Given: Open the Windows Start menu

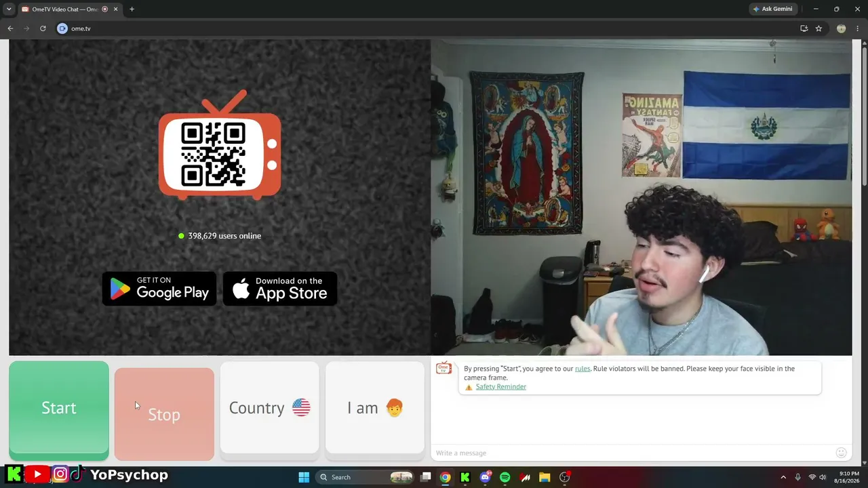Looking at the screenshot, I should click(x=304, y=477).
